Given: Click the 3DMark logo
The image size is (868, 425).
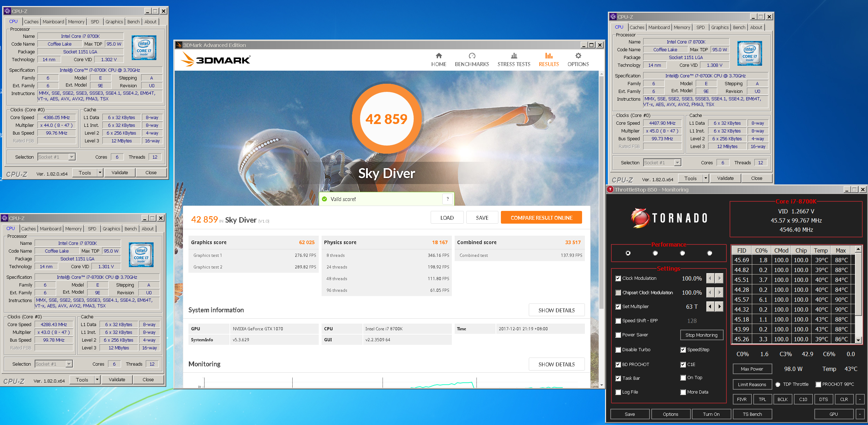Looking at the screenshot, I should 216,59.
